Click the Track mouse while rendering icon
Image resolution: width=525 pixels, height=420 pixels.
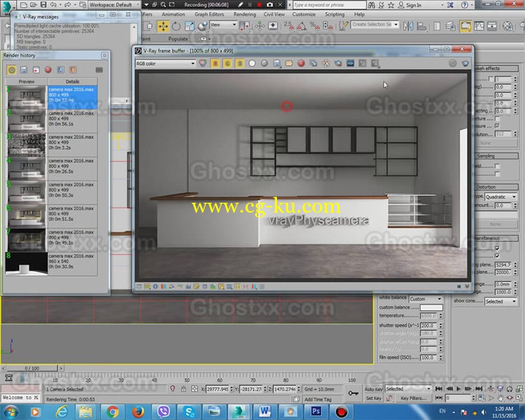tap(325, 63)
